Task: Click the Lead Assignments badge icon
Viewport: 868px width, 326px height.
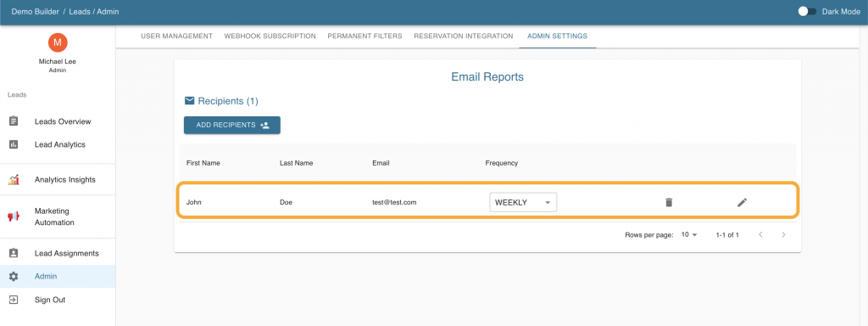Action: pos(14,253)
